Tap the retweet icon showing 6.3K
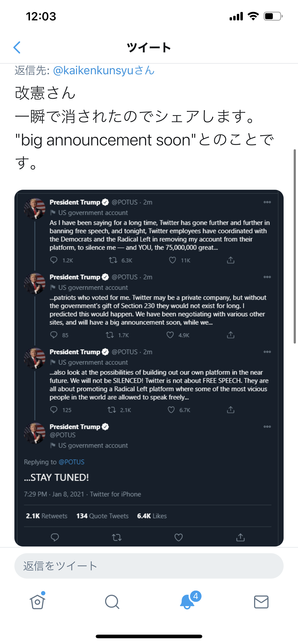The width and height of the screenshot is (298, 644). pyautogui.click(x=113, y=260)
